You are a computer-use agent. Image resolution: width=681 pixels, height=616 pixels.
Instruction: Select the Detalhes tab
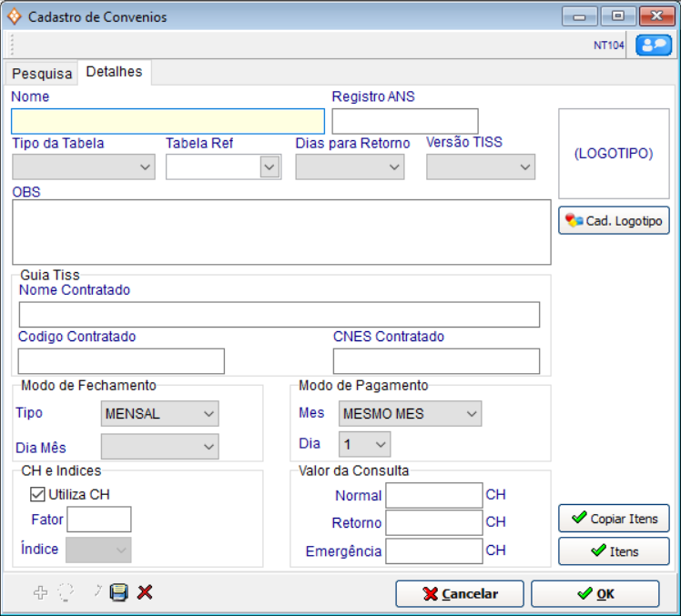114,72
